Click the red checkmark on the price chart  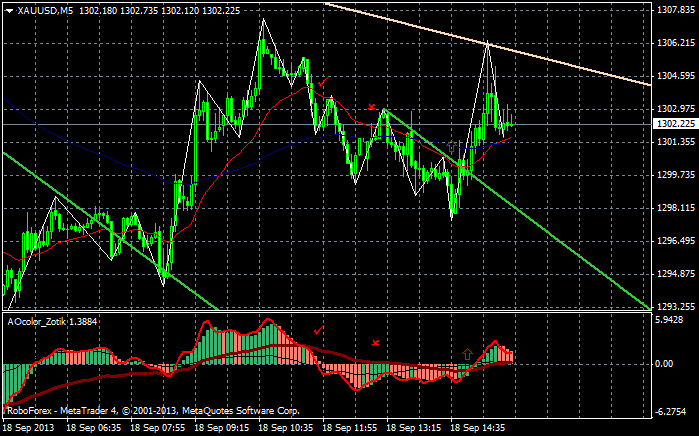[323, 82]
